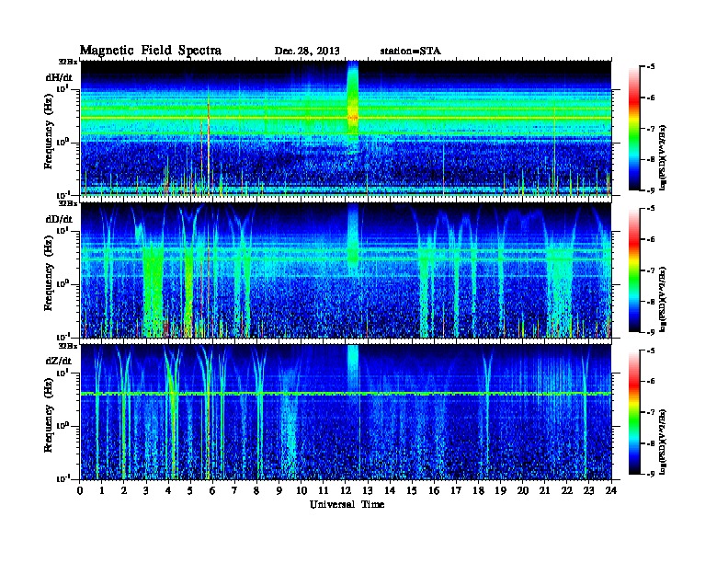Image resolution: width=728 pixels, height=563 pixels.
Task: Click the -5 label on the dH/dt color bar
Action: click(651, 67)
